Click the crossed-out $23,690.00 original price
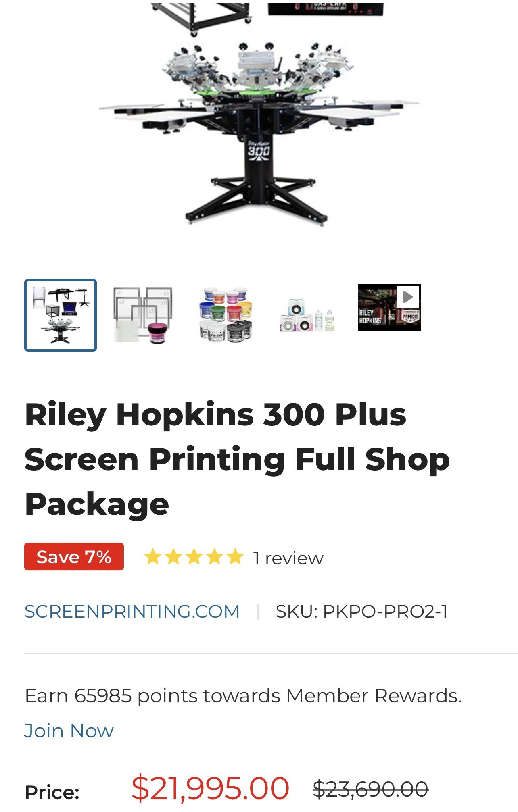Viewport: 518px width, 812px height. click(370, 789)
